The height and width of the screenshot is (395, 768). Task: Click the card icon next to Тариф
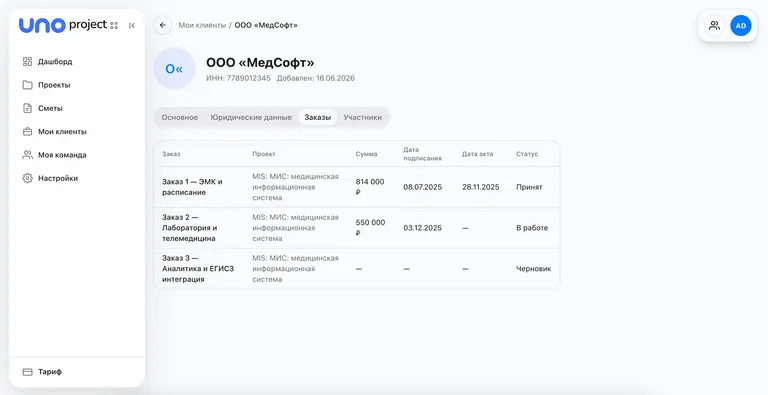(27, 372)
